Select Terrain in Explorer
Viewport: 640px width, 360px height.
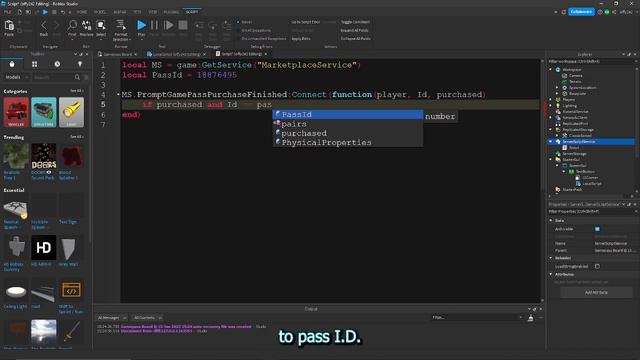click(x=575, y=82)
